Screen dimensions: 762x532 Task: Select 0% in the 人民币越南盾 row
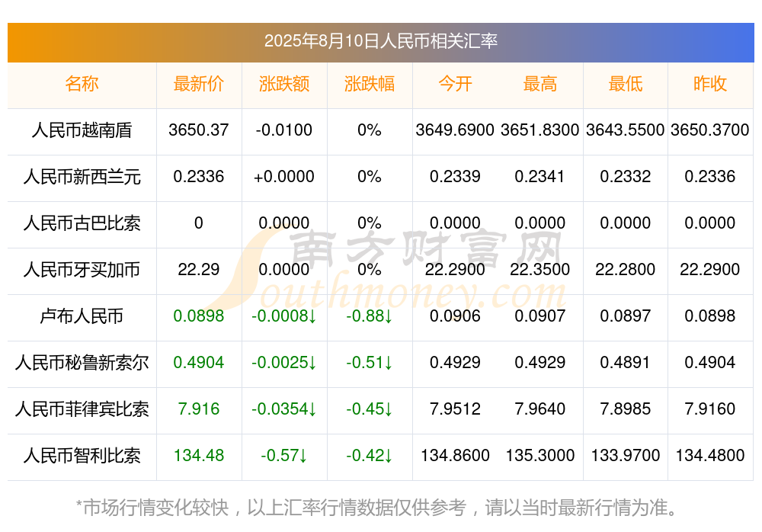[370, 130]
